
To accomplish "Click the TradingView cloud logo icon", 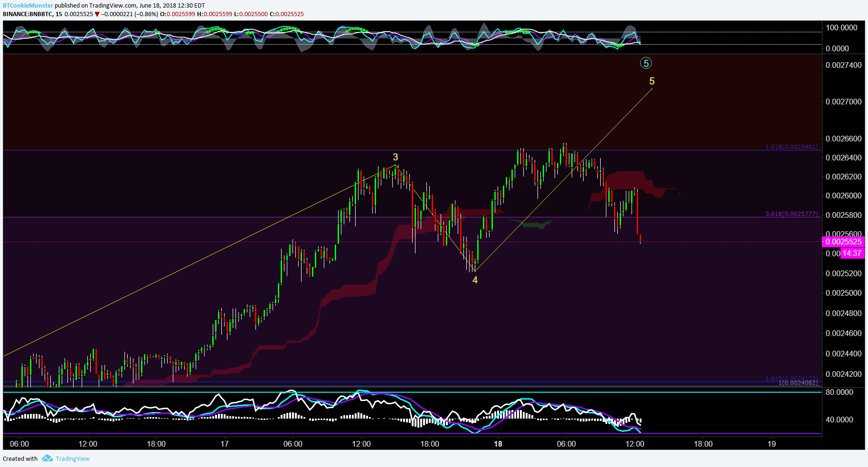I will (47, 458).
